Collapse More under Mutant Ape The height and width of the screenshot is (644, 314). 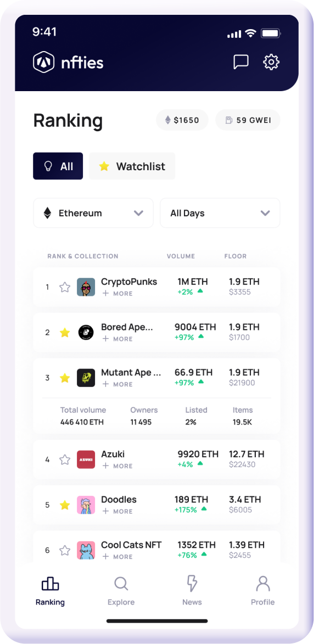tap(117, 384)
